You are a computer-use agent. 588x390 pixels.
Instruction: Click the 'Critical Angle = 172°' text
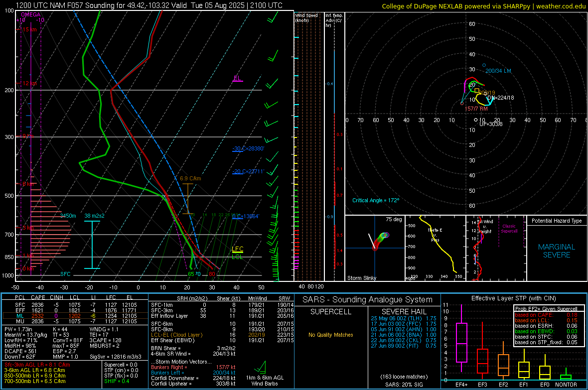pyautogui.click(x=376, y=200)
